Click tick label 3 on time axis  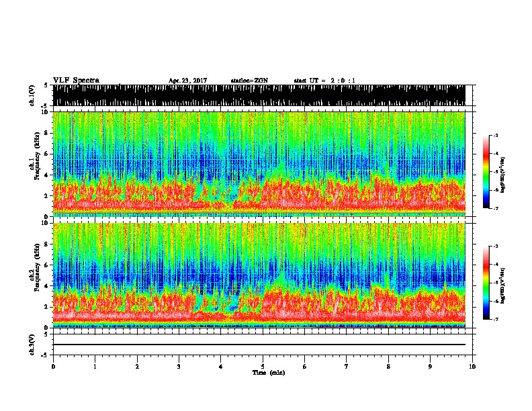coord(179,367)
